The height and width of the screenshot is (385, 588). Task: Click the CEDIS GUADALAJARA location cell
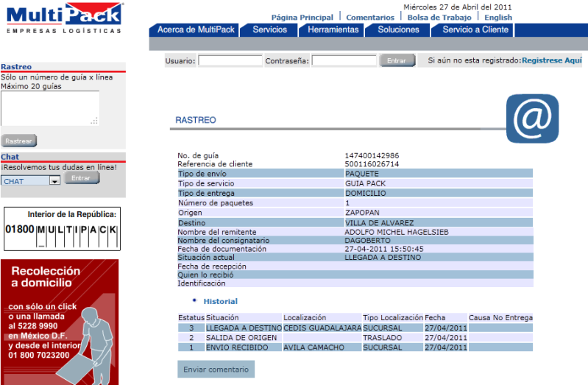(x=322, y=328)
